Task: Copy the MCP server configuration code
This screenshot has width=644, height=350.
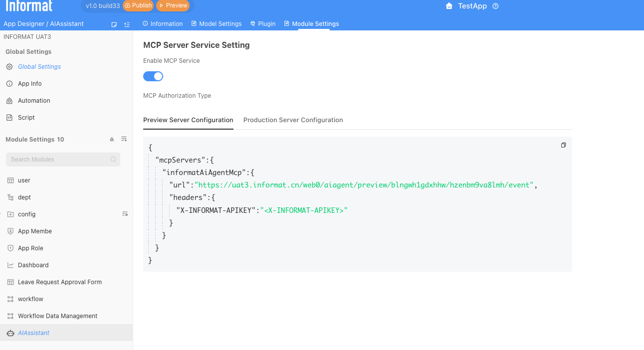Action: click(563, 145)
